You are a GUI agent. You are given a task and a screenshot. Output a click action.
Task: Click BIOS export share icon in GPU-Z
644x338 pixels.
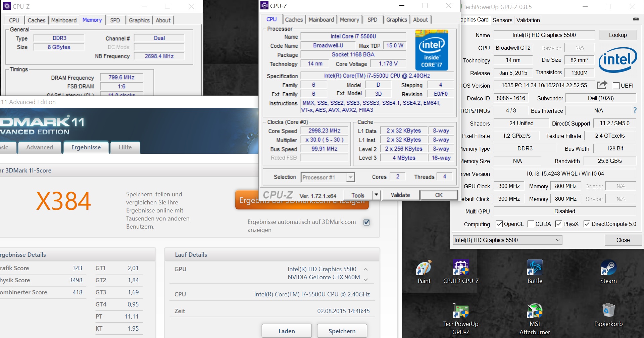[x=602, y=85]
